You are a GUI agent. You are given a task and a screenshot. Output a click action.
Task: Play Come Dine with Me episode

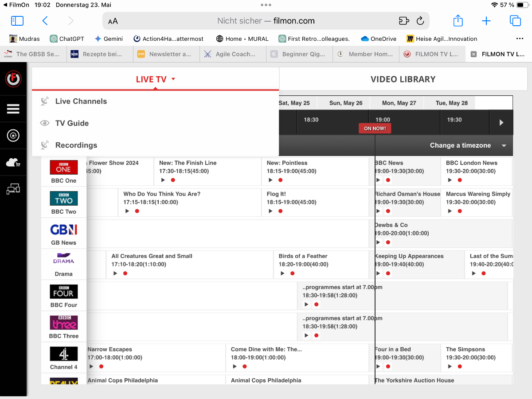tap(235, 366)
